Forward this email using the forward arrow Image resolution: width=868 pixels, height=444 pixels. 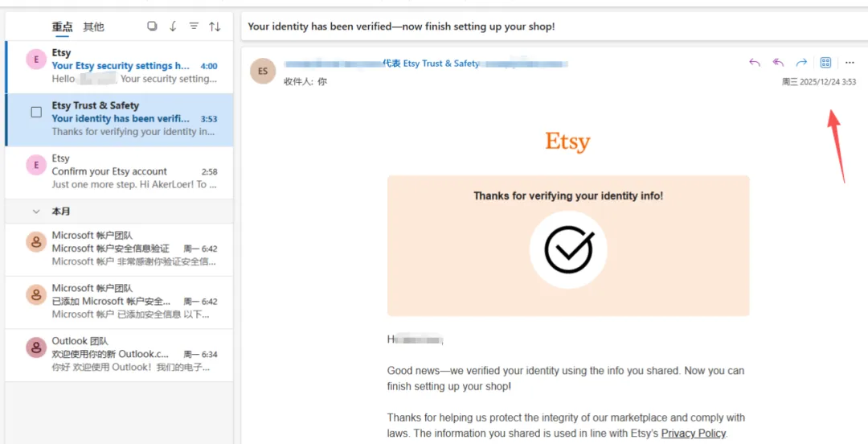800,63
